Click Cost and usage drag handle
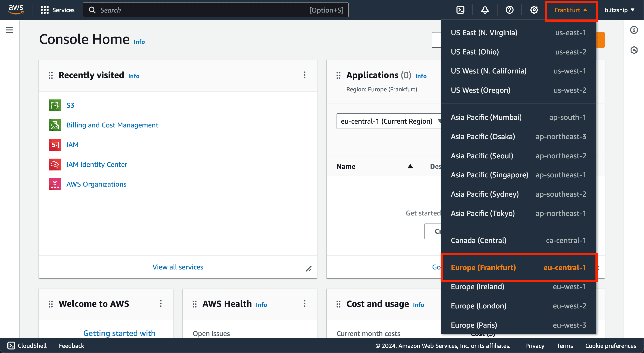 pos(339,304)
